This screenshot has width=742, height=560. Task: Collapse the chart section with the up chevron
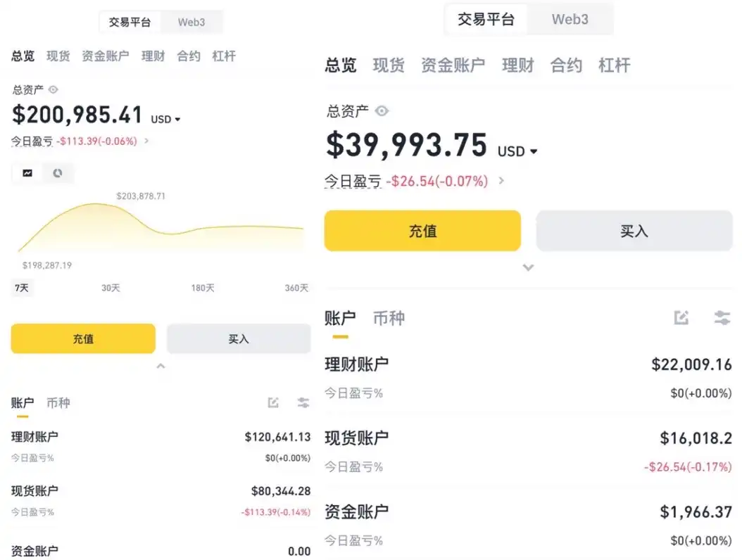pos(161,366)
